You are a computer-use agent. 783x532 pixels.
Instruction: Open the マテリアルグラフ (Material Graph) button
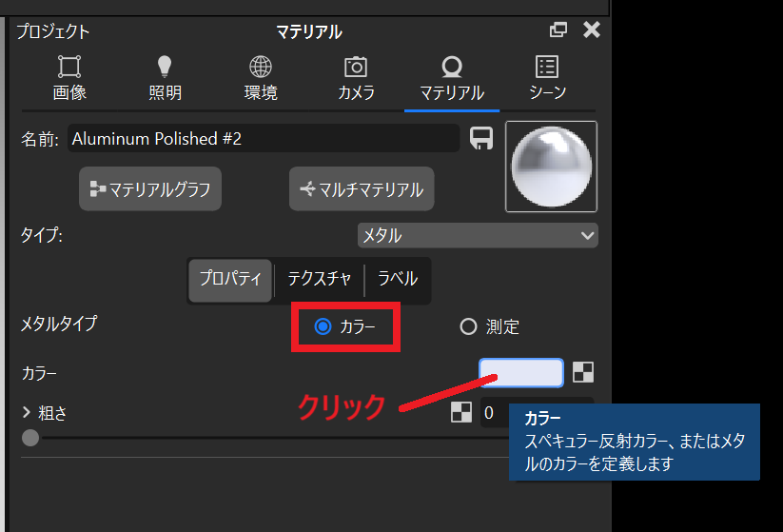[150, 188]
